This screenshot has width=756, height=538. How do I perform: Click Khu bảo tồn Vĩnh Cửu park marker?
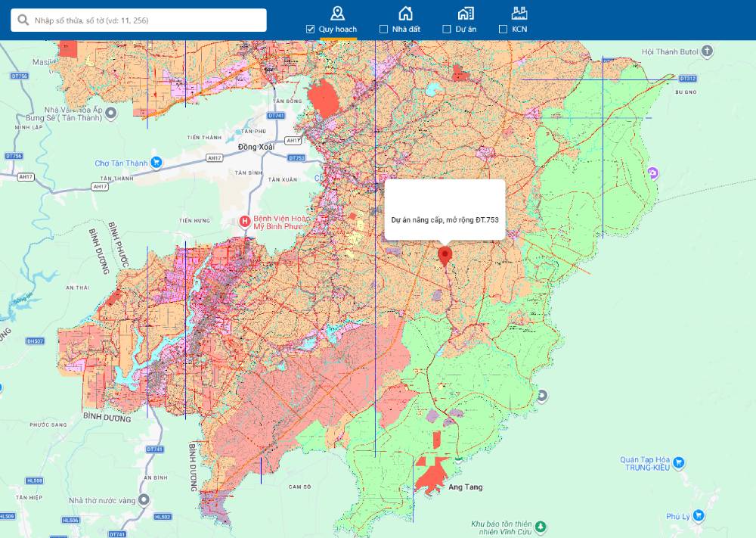(x=541, y=527)
